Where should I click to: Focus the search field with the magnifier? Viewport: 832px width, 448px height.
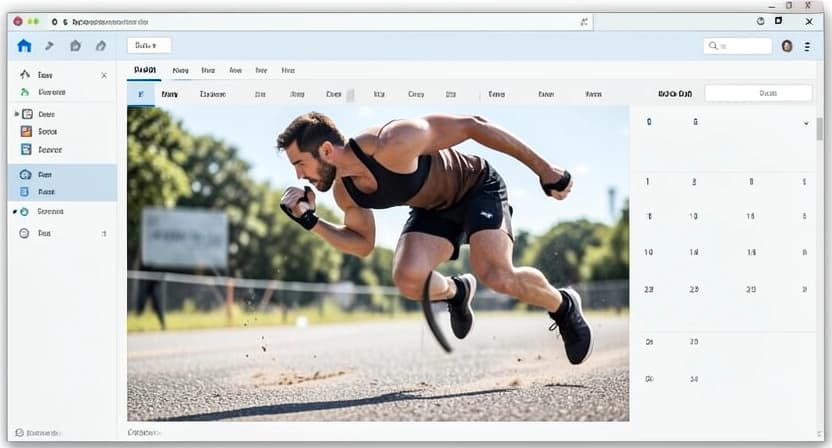point(738,46)
